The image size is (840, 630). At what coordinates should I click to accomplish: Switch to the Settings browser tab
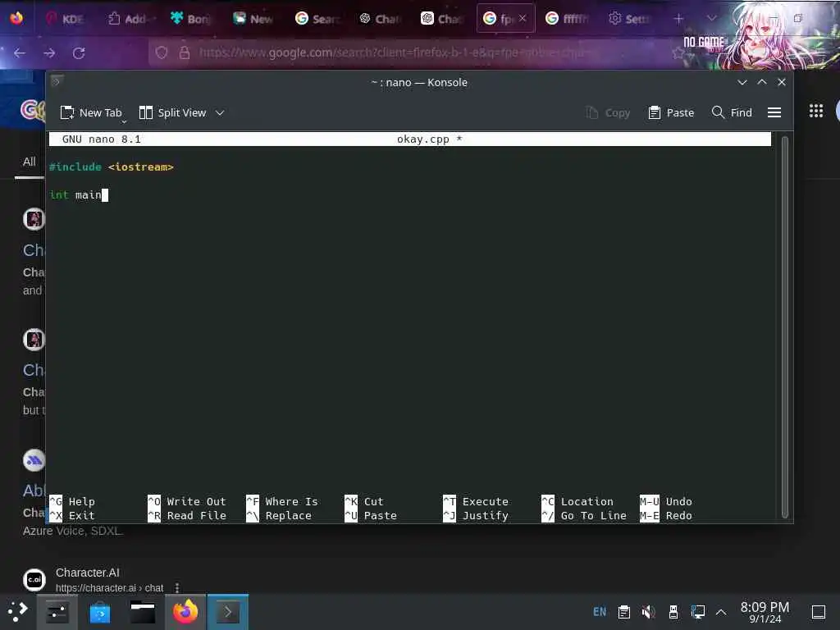coord(629,19)
